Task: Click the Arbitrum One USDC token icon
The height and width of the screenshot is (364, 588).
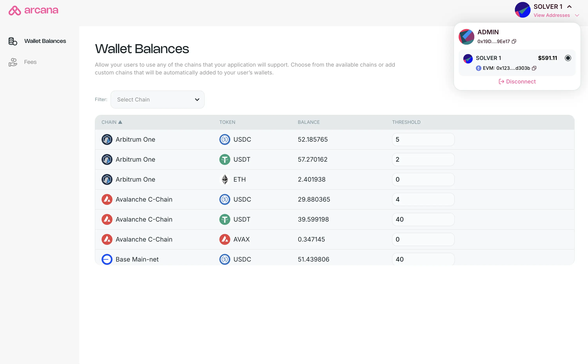Action: coord(225,139)
